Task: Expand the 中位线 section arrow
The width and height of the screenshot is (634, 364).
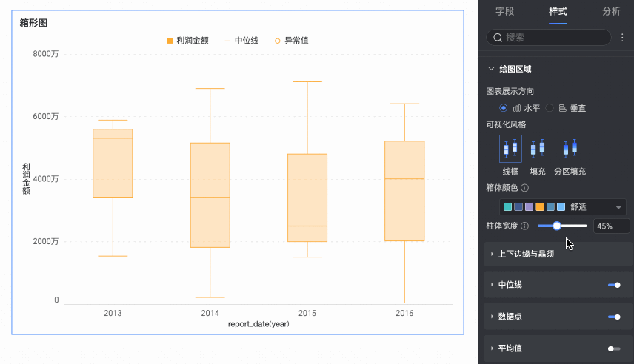Action: pyautogui.click(x=492, y=285)
